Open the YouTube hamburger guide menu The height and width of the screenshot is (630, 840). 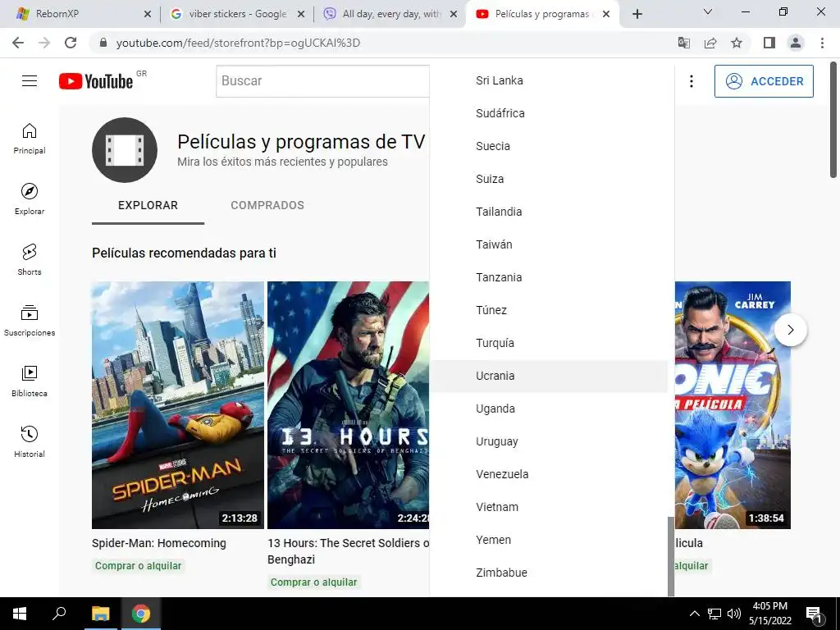click(x=30, y=81)
